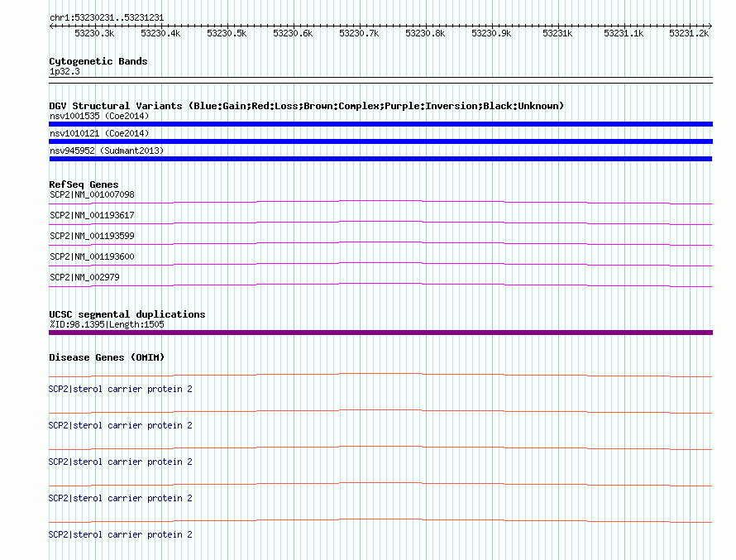This screenshot has height=560, width=736.
Task: Select the purple segmental duplication bar
Action: pyautogui.click(x=380, y=333)
